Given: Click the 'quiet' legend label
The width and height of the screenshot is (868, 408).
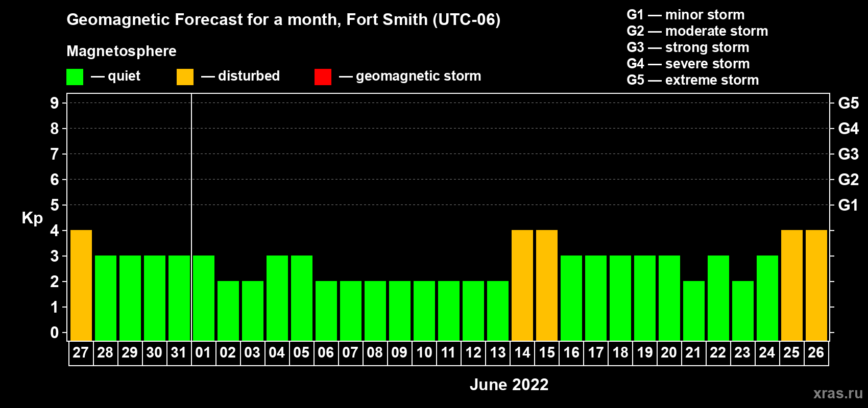Looking at the screenshot, I should point(124,76).
